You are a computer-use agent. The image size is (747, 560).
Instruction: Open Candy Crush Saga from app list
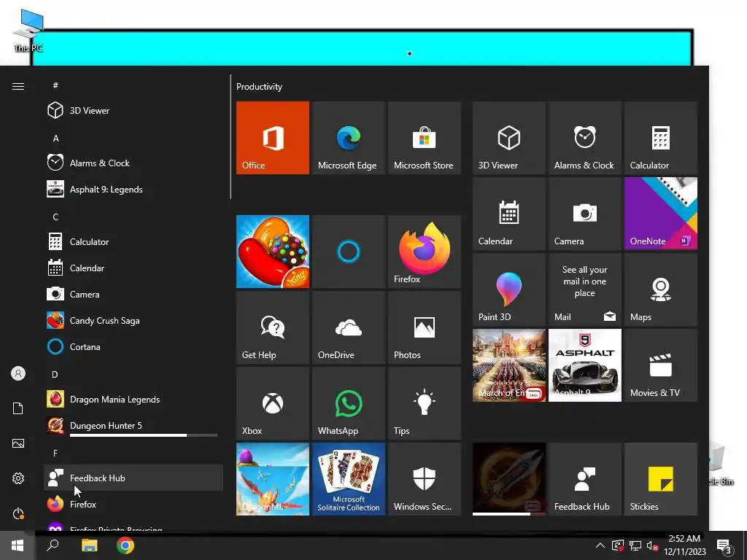[x=133, y=321]
